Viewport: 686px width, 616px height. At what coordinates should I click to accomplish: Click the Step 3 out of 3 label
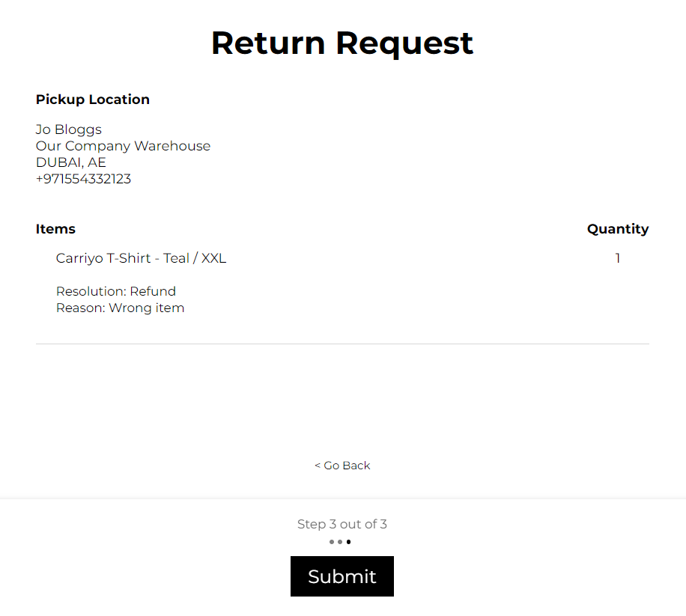click(x=342, y=524)
